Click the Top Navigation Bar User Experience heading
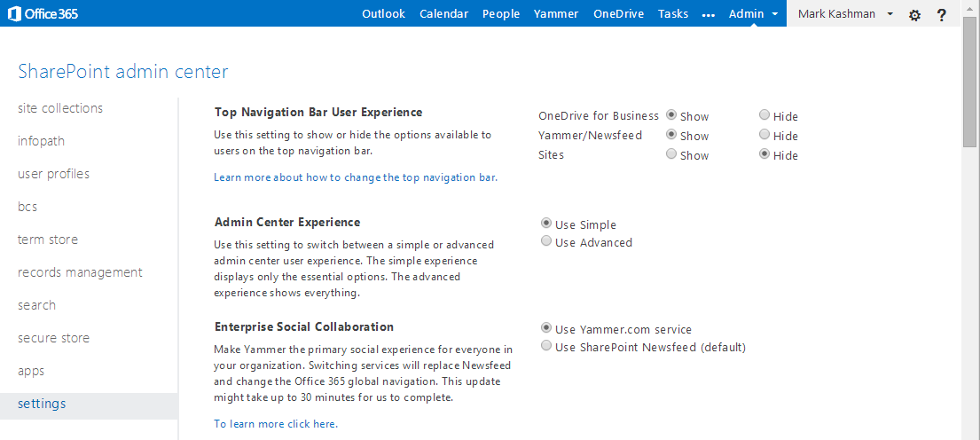 318,113
